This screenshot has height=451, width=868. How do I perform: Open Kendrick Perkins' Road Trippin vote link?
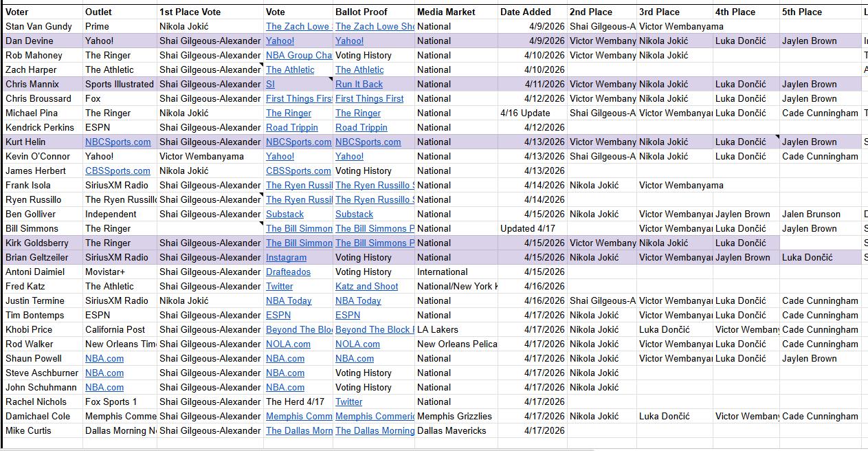pos(292,128)
